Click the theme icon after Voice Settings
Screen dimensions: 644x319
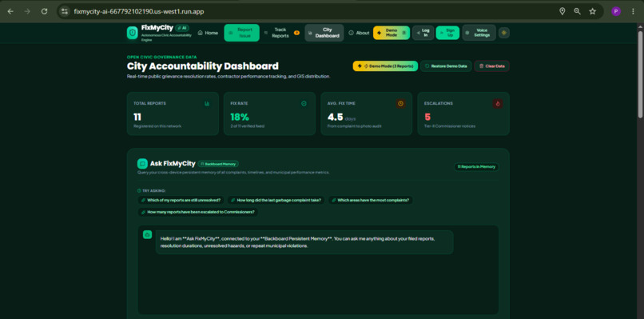504,33
